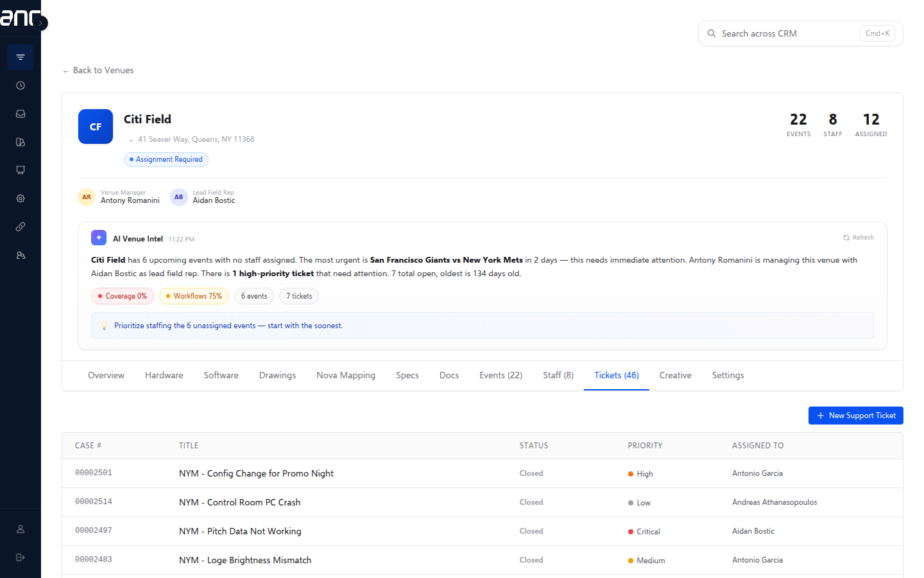Image resolution: width=924 pixels, height=578 pixels.
Task: Click the Cmd+K shortcut badge
Action: 877,33
